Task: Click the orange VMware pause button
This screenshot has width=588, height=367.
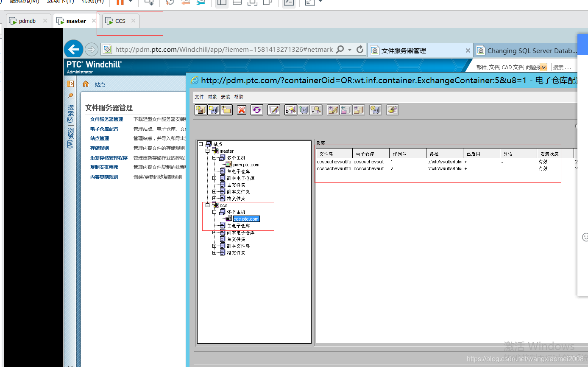Action: coord(120,2)
